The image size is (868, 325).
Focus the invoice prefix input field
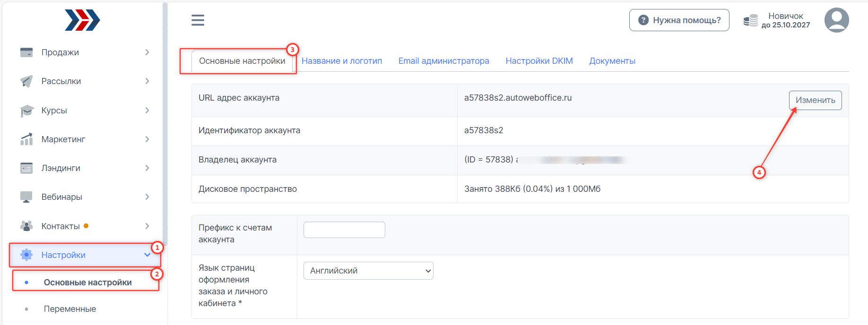[344, 230]
